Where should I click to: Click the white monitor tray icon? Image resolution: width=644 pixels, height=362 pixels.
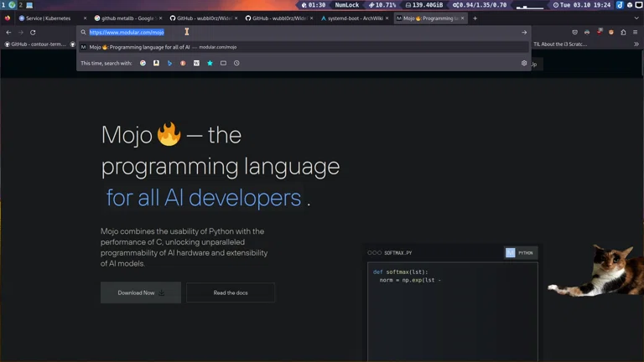(639, 5)
